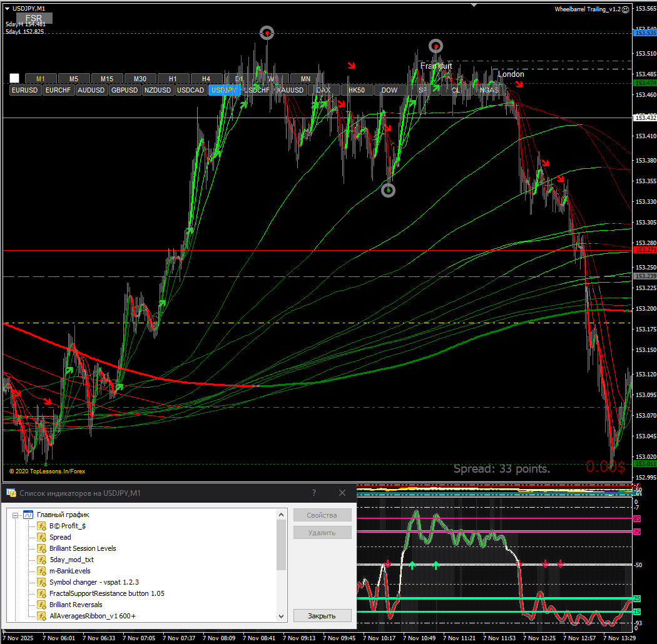This screenshot has height=644, width=657.
Task: Change symbol to XAUUSD
Action: (290, 90)
